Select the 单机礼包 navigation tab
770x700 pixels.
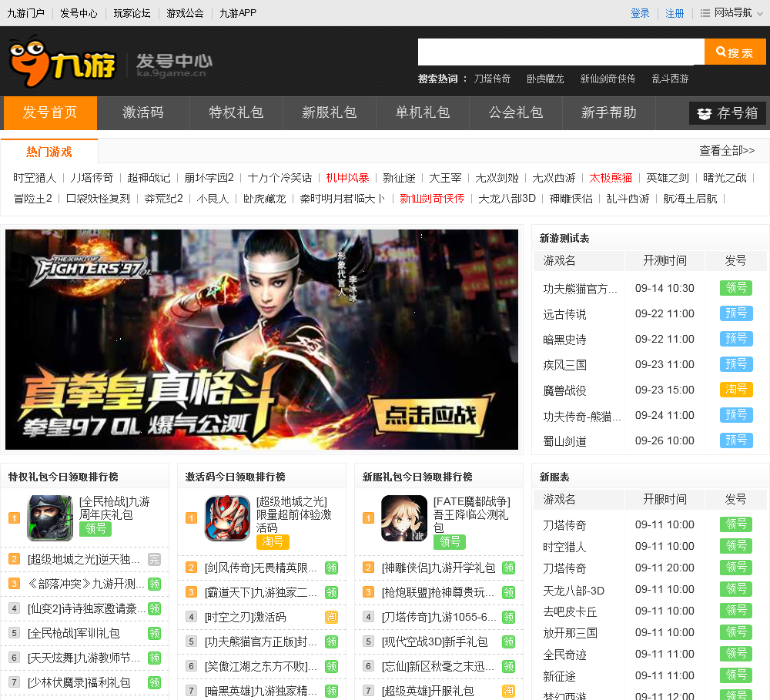[x=422, y=113]
